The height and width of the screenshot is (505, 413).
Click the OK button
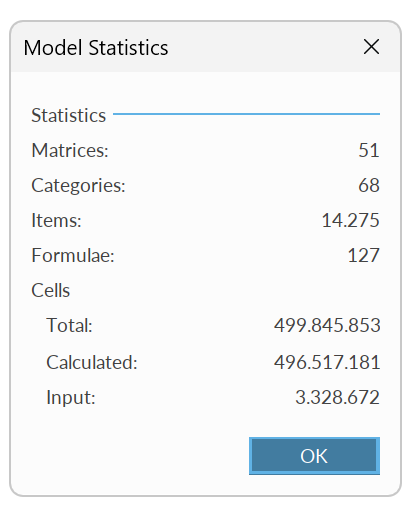click(x=314, y=456)
